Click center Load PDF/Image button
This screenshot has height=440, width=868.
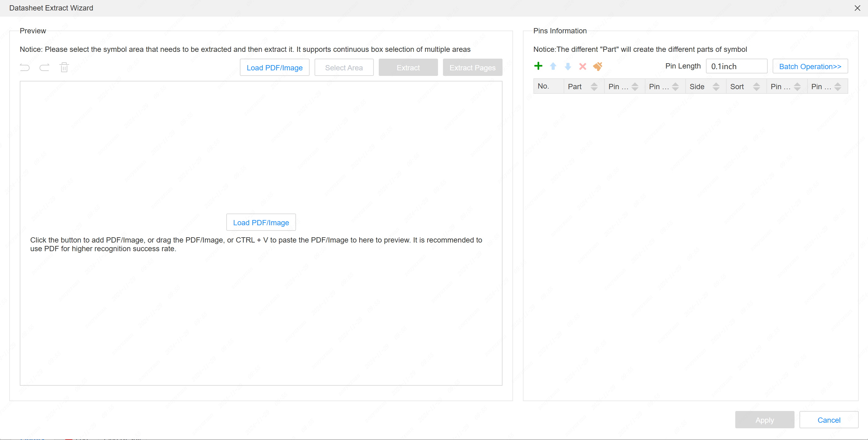coord(261,222)
